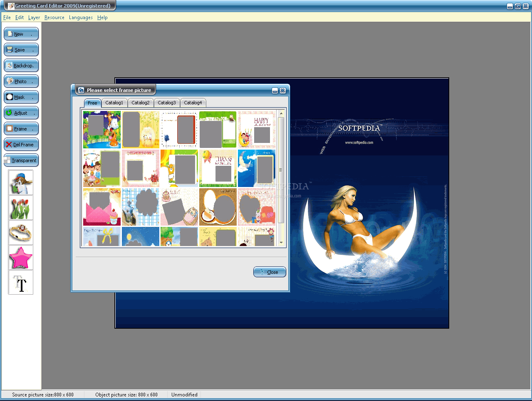Choose the yellow flowers frame with rounded slot
The image size is (532, 401).
tap(141, 130)
